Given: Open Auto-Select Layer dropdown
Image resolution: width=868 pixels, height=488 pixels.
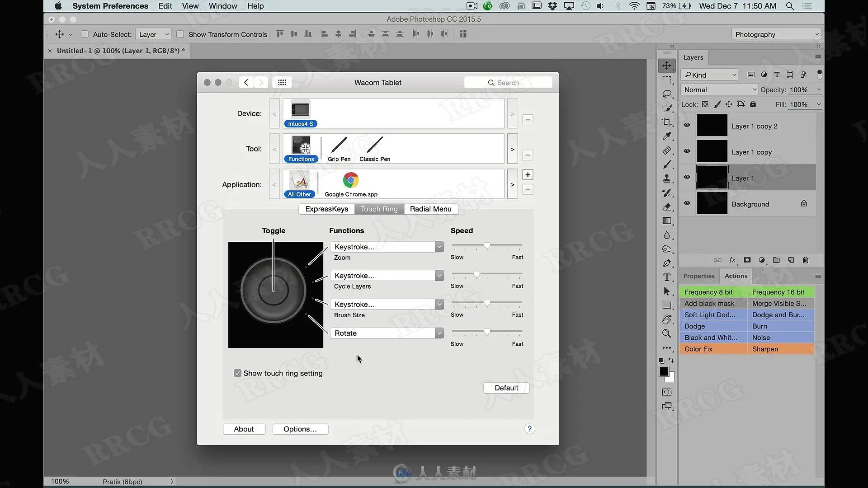Looking at the screenshot, I should click(x=153, y=34).
